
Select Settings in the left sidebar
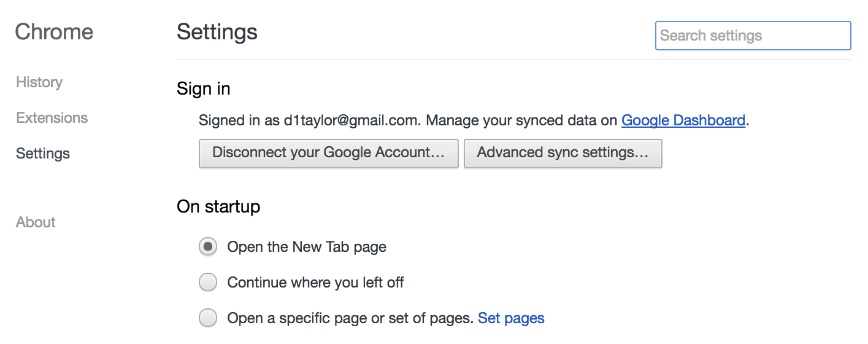coord(43,154)
